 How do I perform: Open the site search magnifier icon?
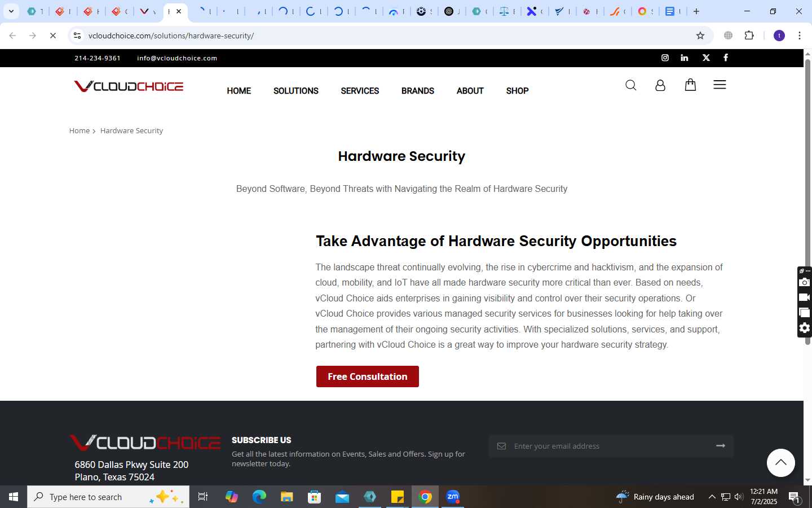pyautogui.click(x=630, y=85)
